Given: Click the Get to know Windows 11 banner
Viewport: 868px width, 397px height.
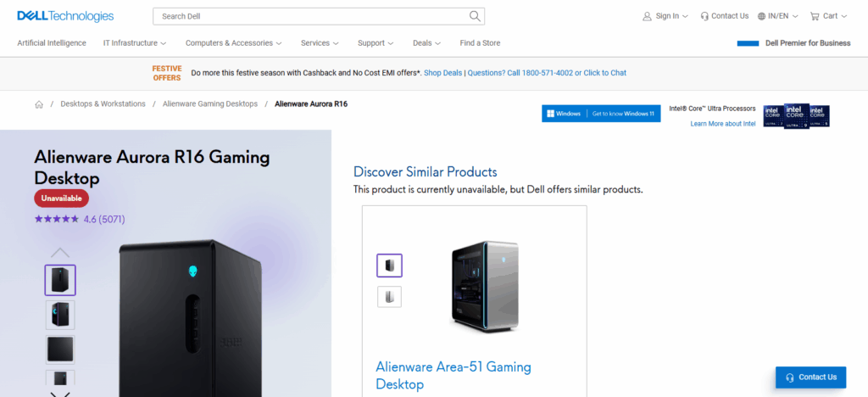Looking at the screenshot, I should point(601,114).
